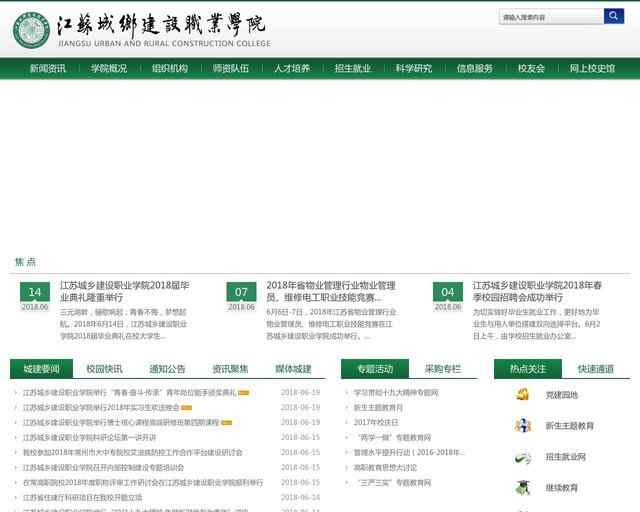Image resolution: width=640 pixels, height=512 pixels.
Task: Click the competition summary starting 6月6日-7日
Action: (331, 324)
